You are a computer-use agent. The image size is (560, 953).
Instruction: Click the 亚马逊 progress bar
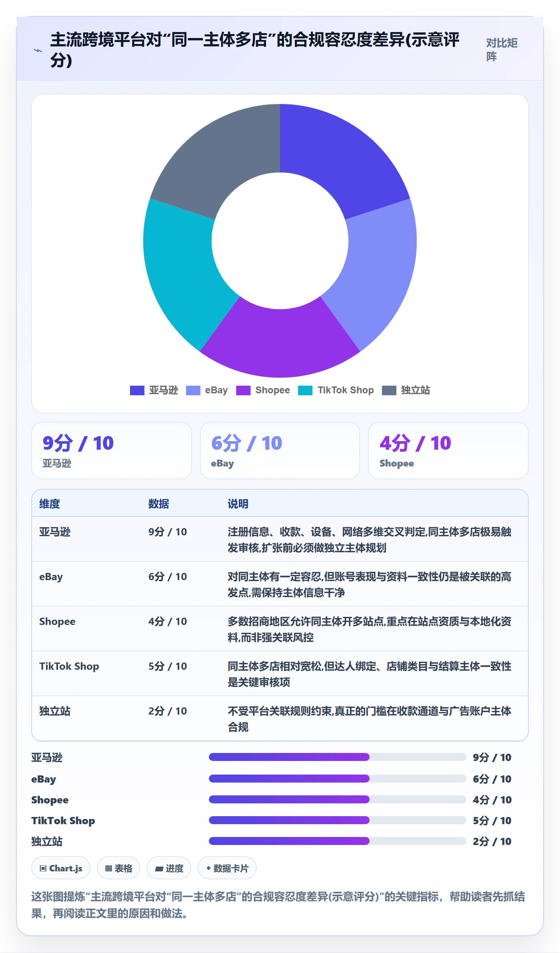[337, 757]
